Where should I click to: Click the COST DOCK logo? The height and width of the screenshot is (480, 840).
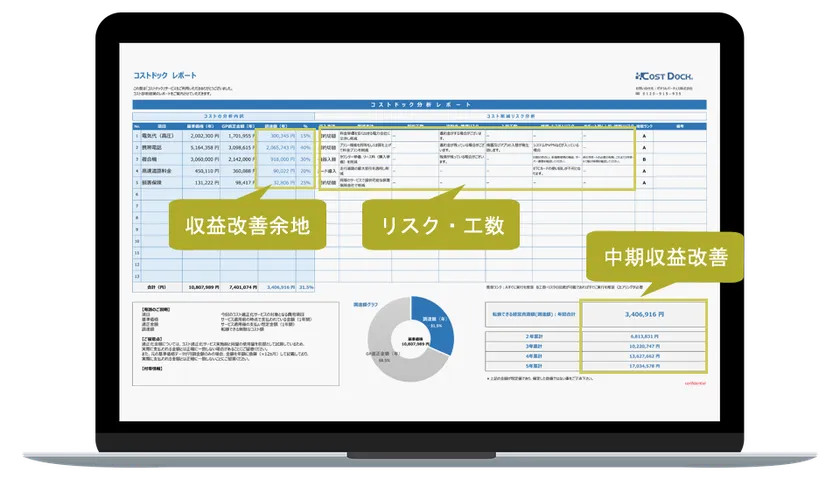tap(664, 76)
